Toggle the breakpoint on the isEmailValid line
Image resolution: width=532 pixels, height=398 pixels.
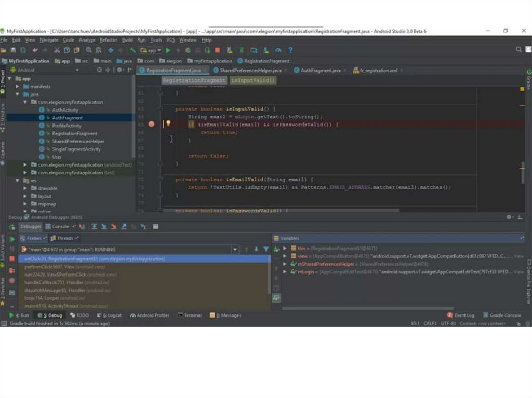[x=151, y=124]
